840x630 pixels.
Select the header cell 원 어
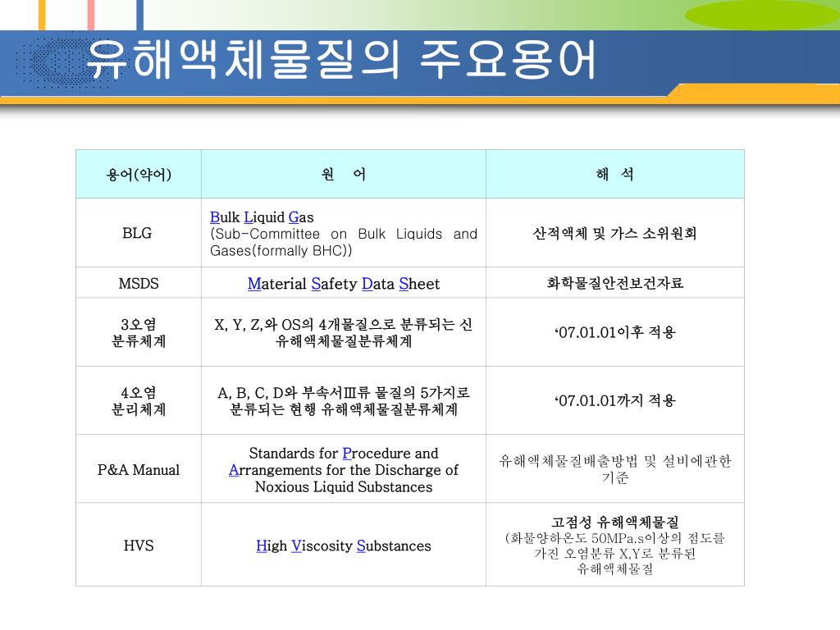click(x=344, y=174)
